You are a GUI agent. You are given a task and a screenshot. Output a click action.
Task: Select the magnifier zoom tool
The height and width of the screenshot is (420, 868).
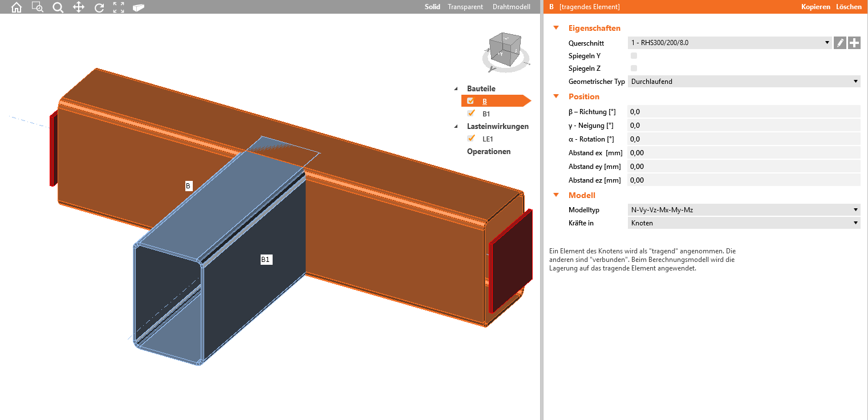[x=58, y=7]
